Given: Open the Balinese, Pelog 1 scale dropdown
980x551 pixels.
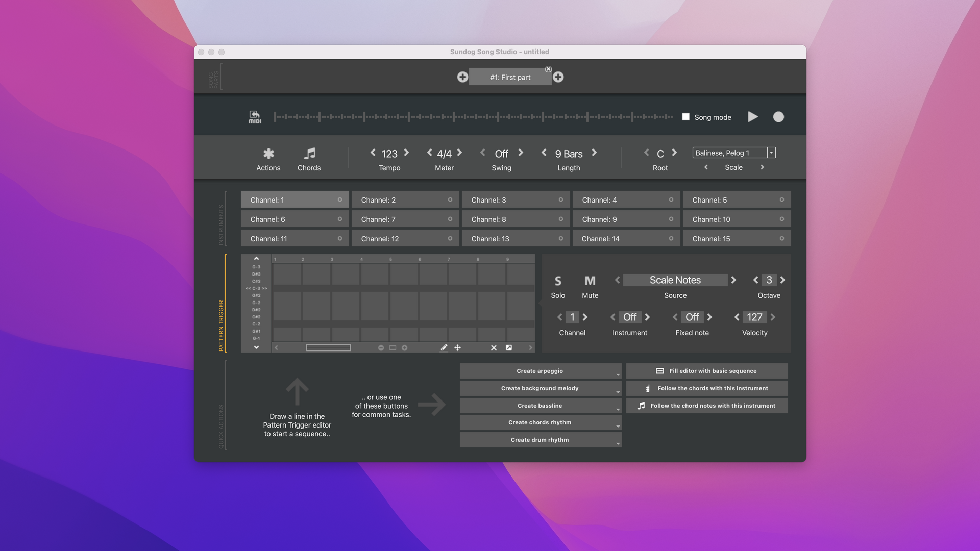Looking at the screenshot, I should [771, 153].
